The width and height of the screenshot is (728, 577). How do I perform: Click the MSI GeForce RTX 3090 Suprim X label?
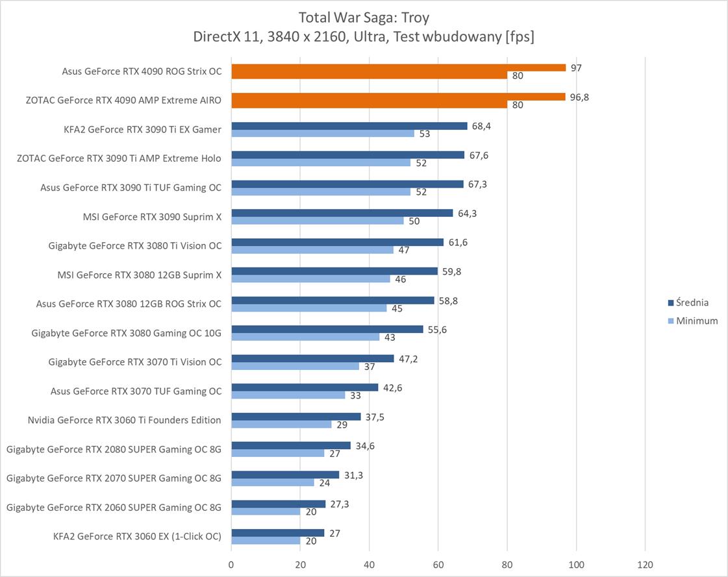coord(152,217)
